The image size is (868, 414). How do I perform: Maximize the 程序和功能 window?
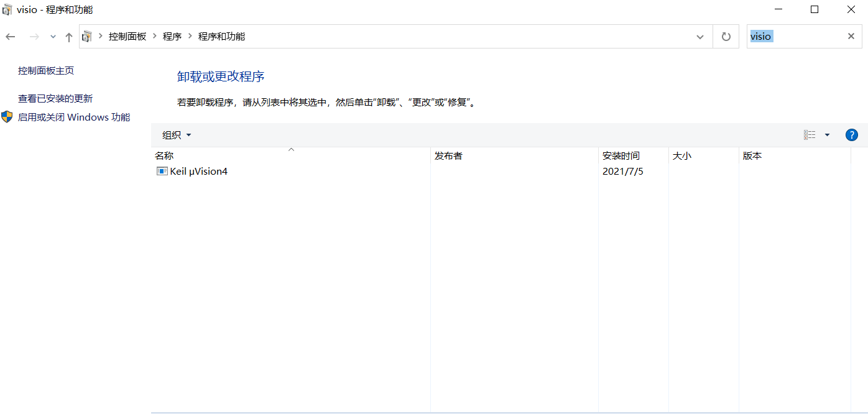(x=815, y=9)
